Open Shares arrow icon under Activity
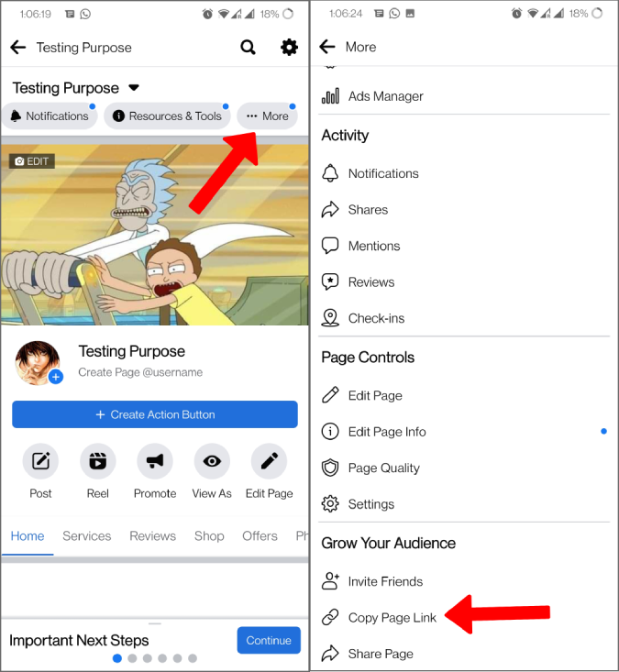619x672 pixels. [330, 210]
